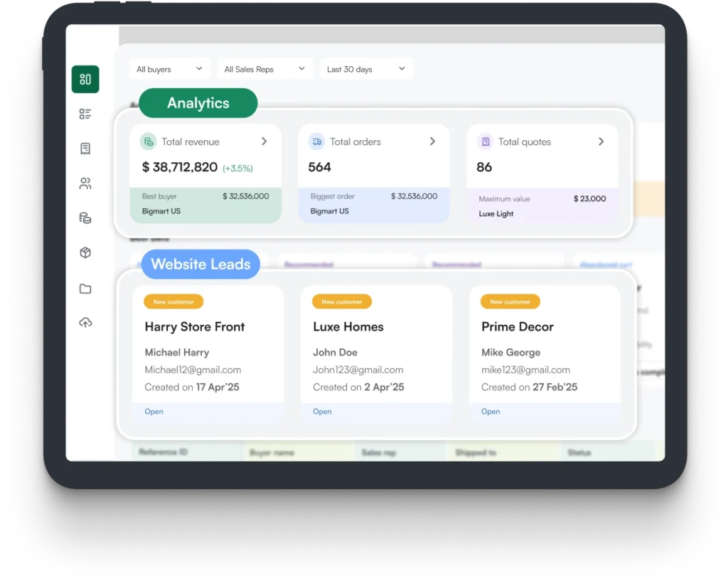Click Open on Luxe Homes lead
The image size is (728, 581).
(322, 412)
